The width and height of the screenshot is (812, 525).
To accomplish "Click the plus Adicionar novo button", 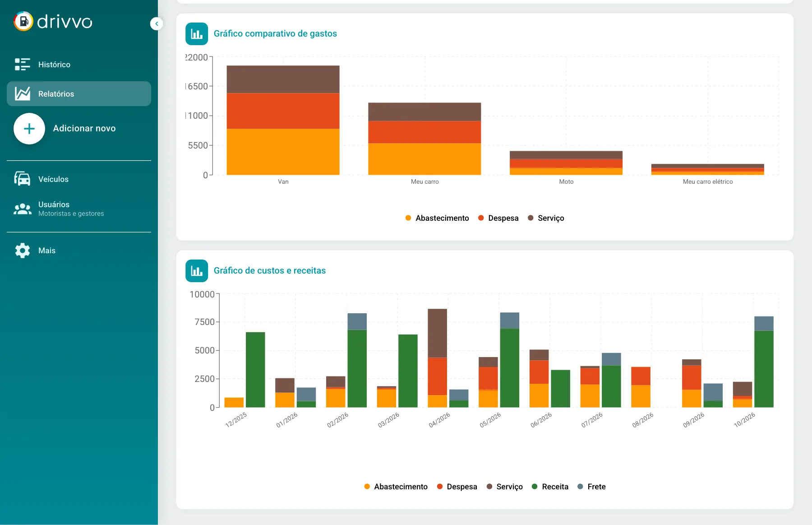I will pos(29,129).
